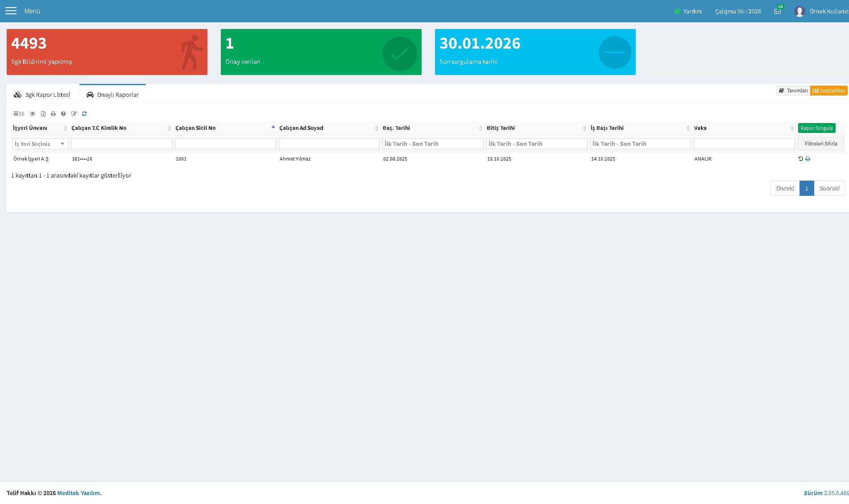Viewport: 849px width, 504px height.
Task: Click the Rapor Sorgula button
Action: point(816,128)
